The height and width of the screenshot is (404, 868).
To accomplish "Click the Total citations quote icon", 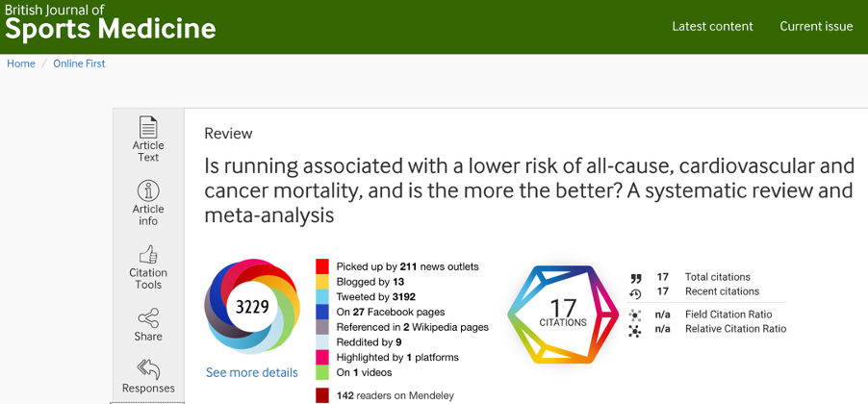I will pyautogui.click(x=635, y=278).
